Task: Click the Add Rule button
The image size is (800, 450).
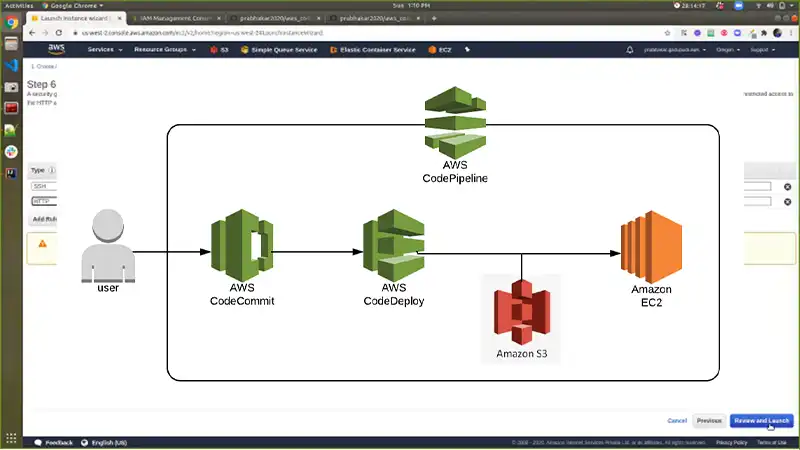Action: click(x=44, y=219)
